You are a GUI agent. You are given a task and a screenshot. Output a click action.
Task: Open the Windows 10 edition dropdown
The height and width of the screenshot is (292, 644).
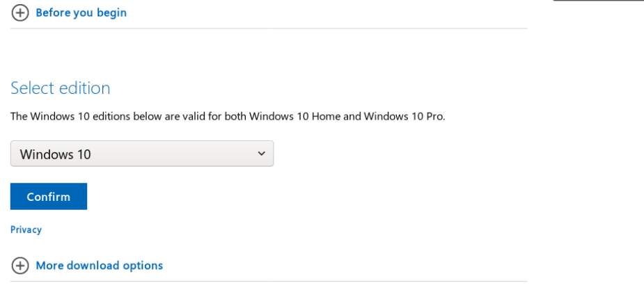[x=142, y=154]
